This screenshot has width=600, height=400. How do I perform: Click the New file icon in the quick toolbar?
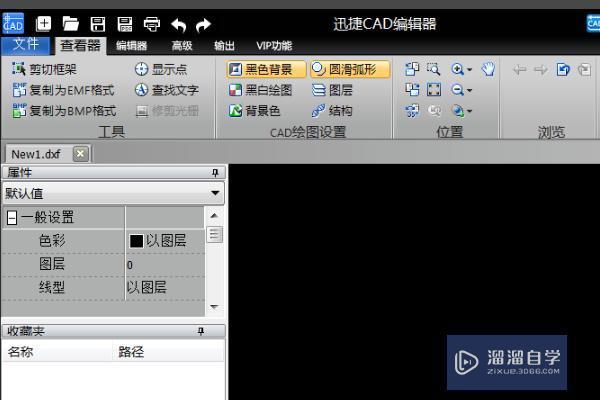tap(43, 24)
